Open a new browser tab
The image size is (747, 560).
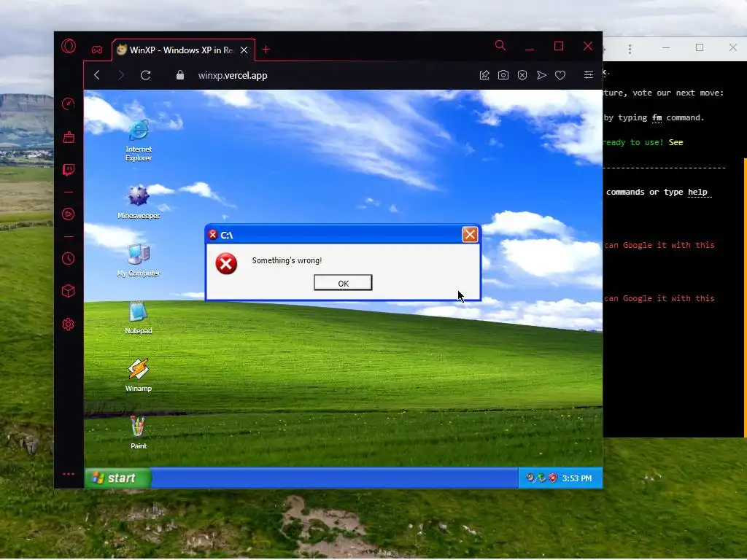tap(266, 50)
